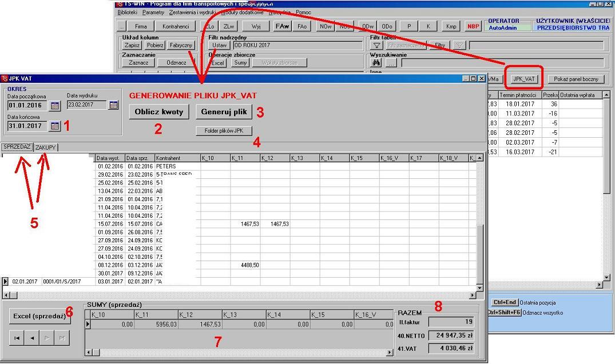Click the JPK_VAT button

click(x=524, y=79)
